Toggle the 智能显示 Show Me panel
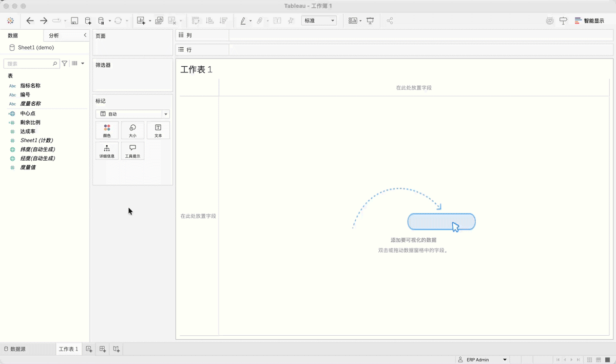 (589, 21)
